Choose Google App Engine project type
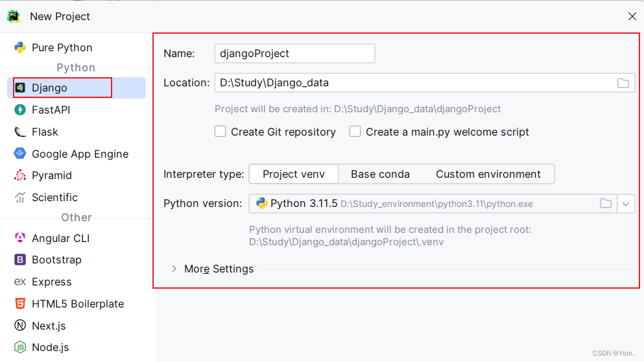 [80, 154]
